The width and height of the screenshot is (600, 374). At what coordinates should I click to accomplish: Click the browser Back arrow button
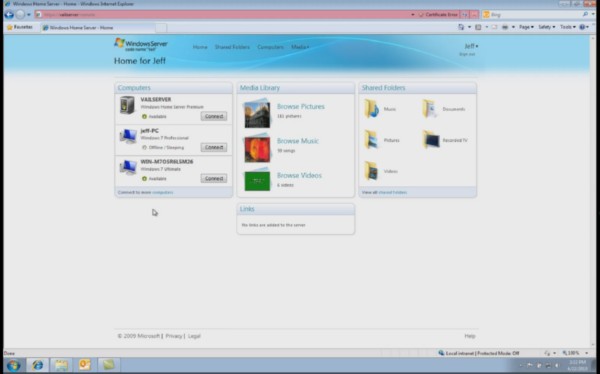tap(9, 15)
